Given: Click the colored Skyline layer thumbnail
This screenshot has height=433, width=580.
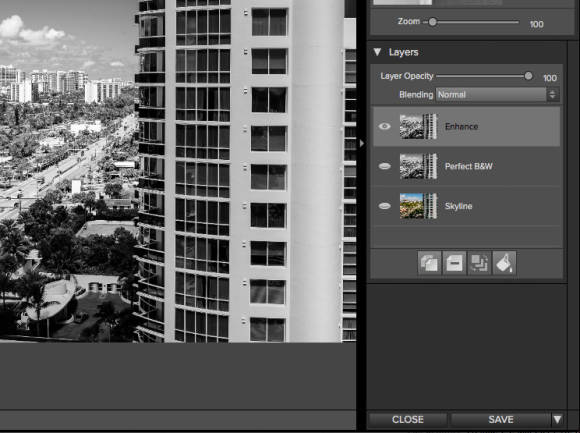Looking at the screenshot, I should 418,206.
